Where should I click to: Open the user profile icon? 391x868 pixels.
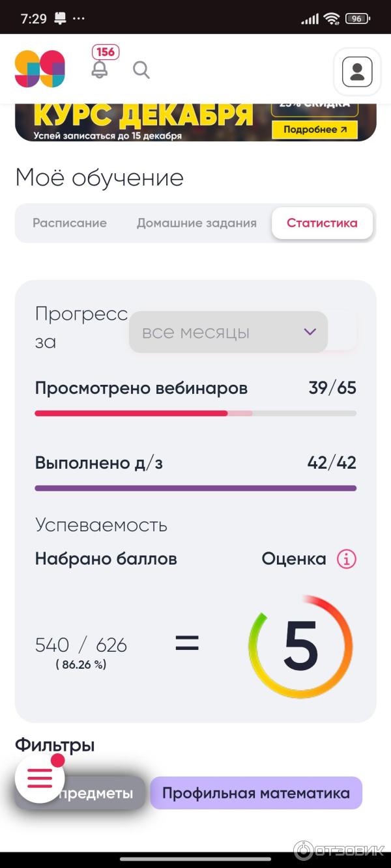(356, 72)
